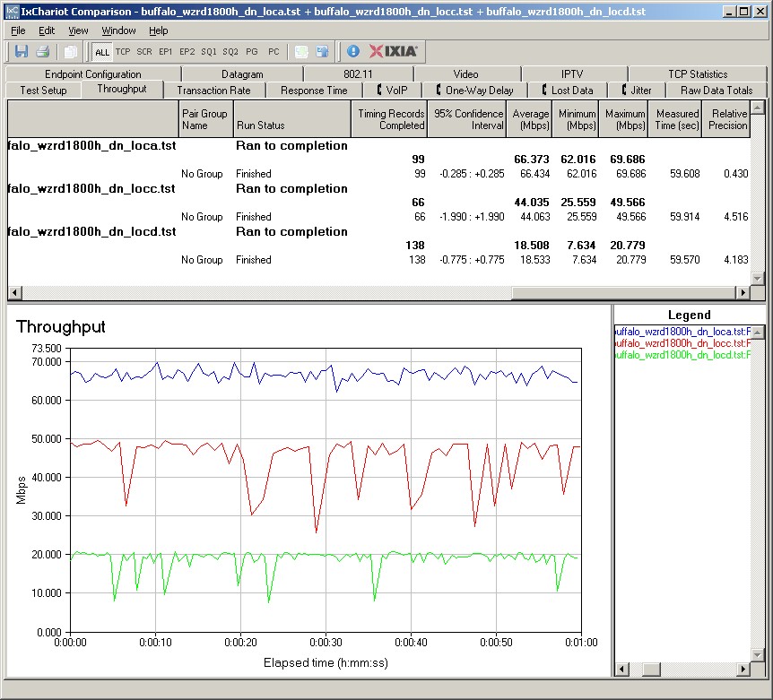Click the Minimum (Mbps) column header

tap(576, 118)
